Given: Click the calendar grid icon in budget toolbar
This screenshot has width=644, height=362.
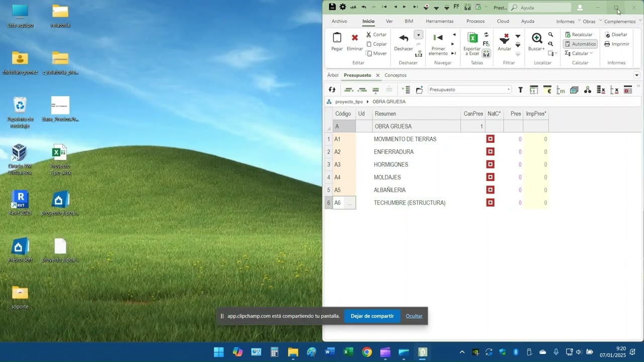Looking at the screenshot, I should point(628,90).
